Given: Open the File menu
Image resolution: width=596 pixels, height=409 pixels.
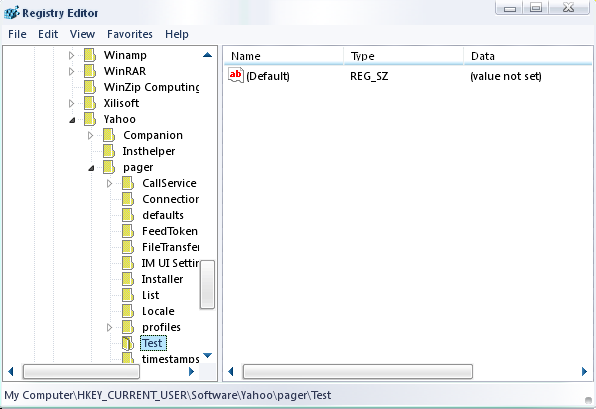Looking at the screenshot, I should click(17, 34).
